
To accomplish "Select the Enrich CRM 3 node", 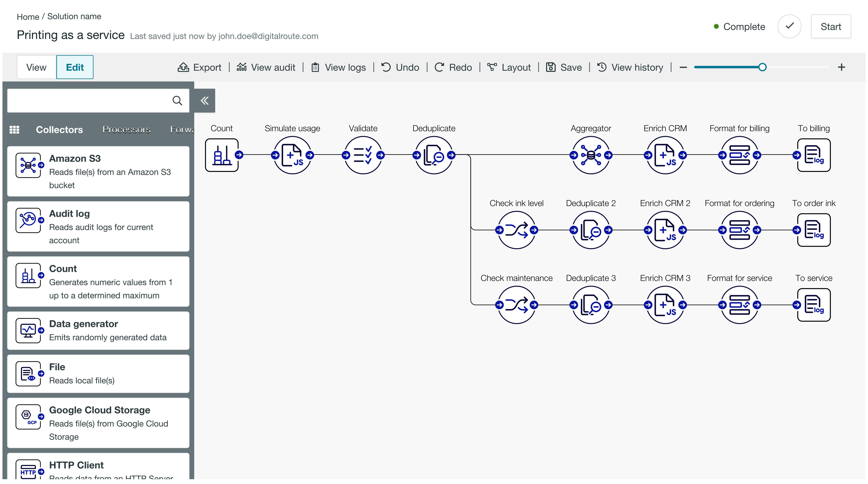I will [665, 305].
